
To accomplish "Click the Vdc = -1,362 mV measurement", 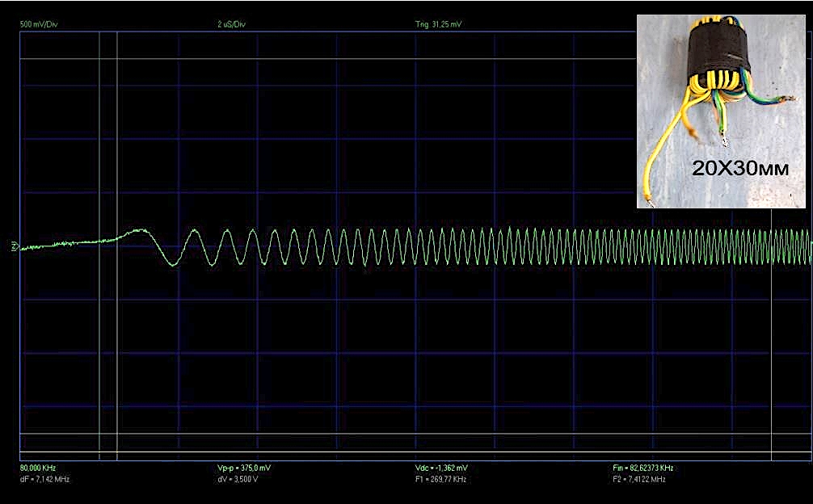I will tap(440, 468).
